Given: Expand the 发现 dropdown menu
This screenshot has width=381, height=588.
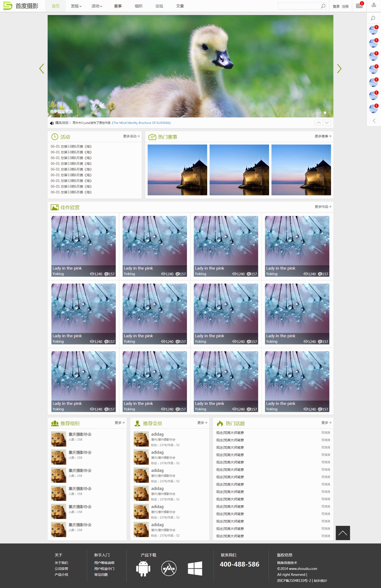Looking at the screenshot, I should click(x=76, y=6).
